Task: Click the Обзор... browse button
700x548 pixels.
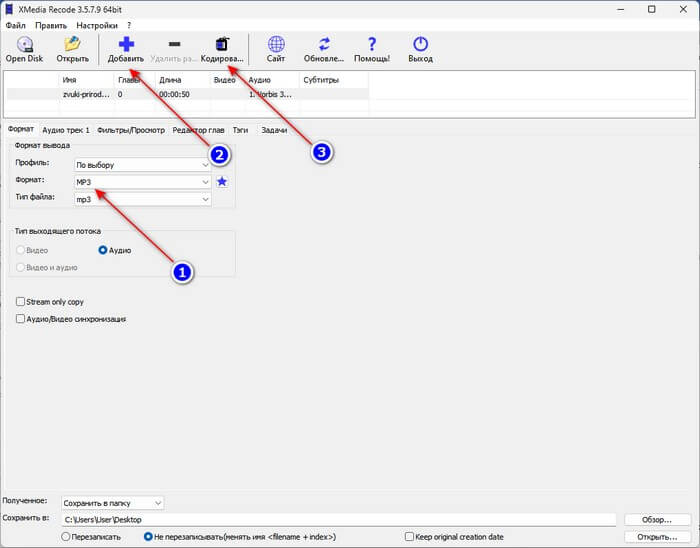Action: tap(657, 519)
